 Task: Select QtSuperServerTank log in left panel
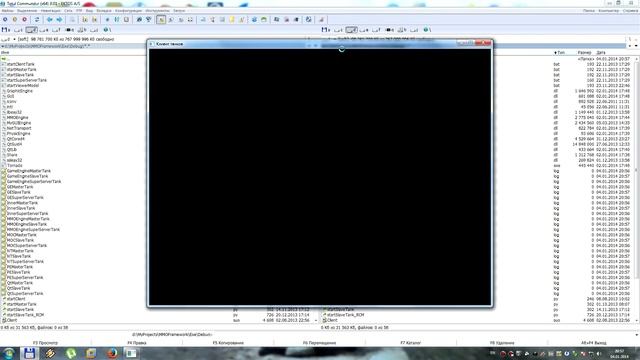[25, 293]
